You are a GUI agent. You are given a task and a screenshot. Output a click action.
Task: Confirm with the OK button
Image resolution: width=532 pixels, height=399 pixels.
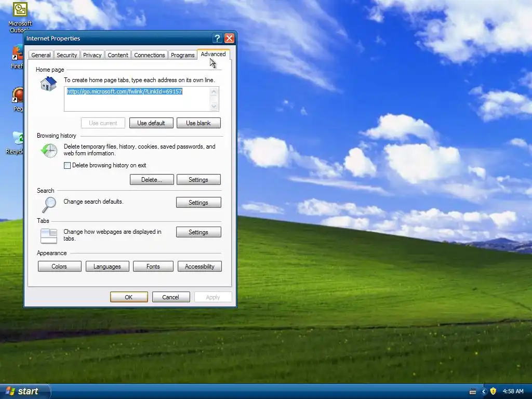point(129,297)
